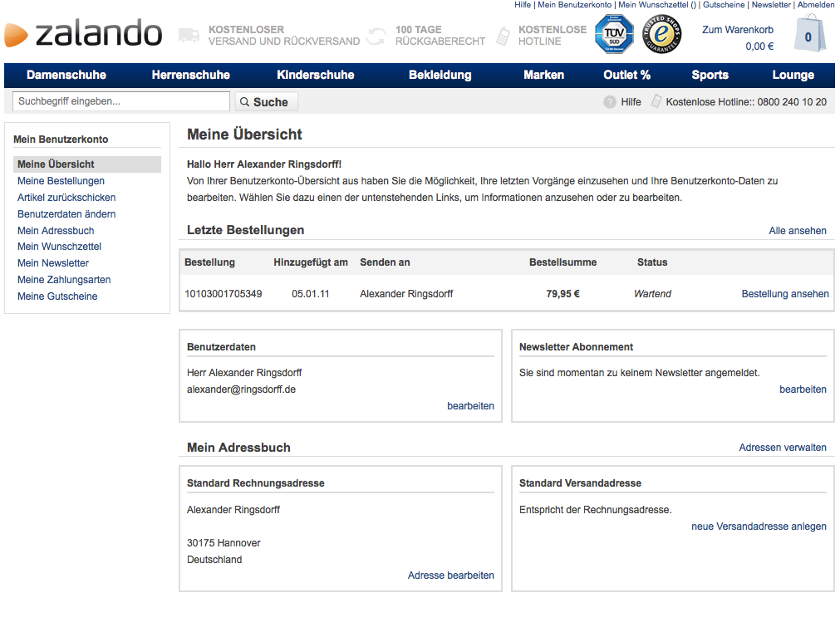Viewport: 840px width, 622px height.
Task: Open the shopping bag cart icon
Action: 809,35
